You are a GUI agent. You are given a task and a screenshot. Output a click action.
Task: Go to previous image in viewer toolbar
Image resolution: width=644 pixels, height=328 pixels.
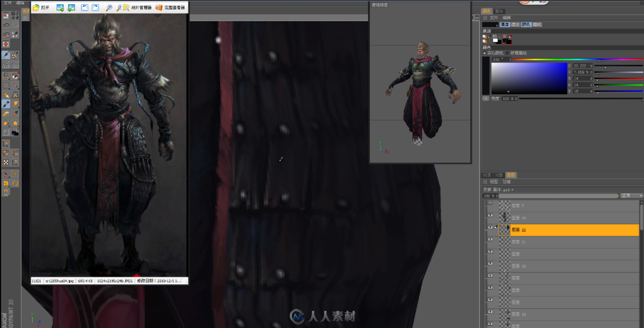[60, 7]
